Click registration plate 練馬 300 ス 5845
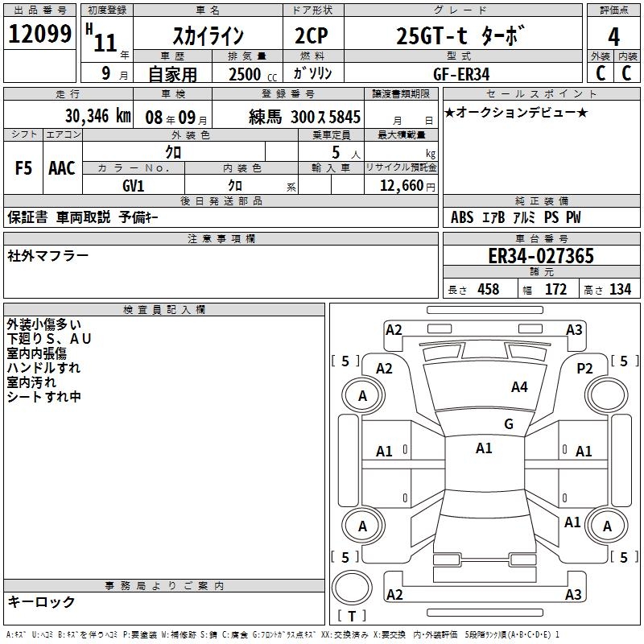This screenshot has width=644, height=644. [304, 117]
